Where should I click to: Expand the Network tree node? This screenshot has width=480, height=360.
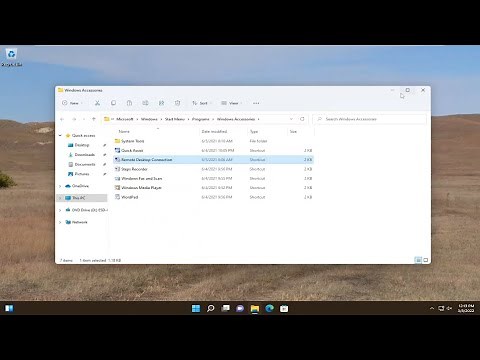pyautogui.click(x=60, y=222)
